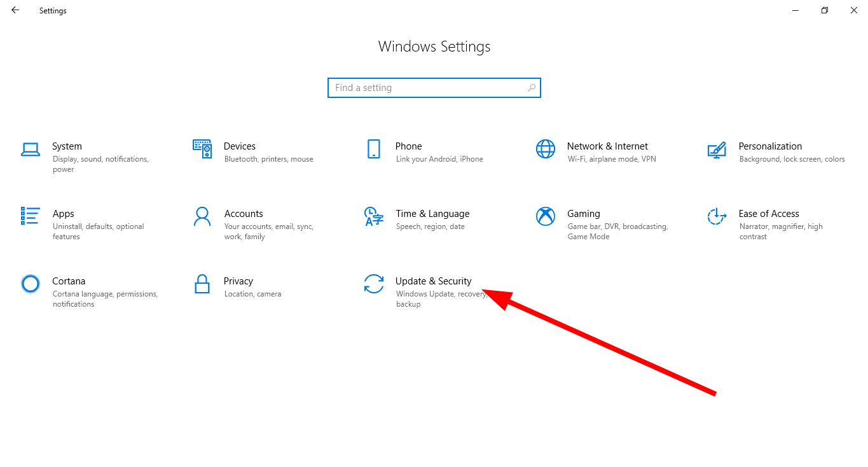868x467 pixels.
Task: Click the magnifier icon in search box
Action: 532,88
